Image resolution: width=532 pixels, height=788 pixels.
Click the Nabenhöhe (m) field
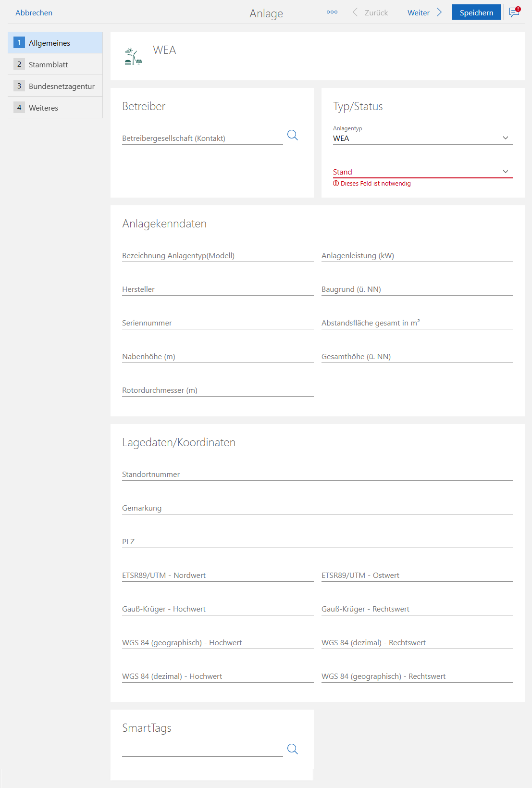218,357
